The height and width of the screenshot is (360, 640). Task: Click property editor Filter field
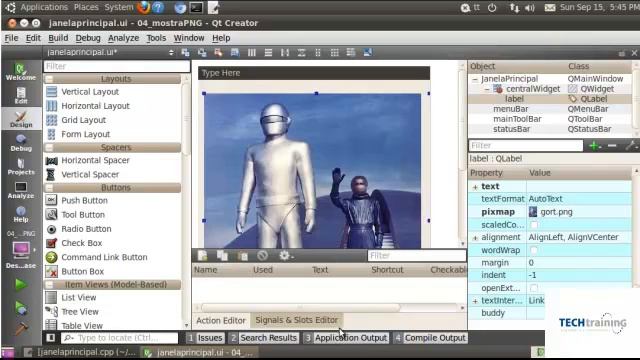[526, 145]
